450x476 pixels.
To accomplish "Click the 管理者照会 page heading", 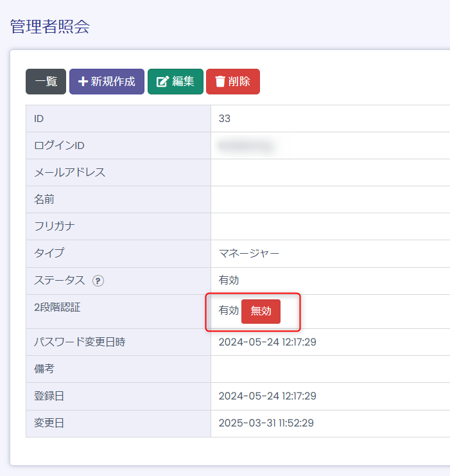I will coord(50,26).
